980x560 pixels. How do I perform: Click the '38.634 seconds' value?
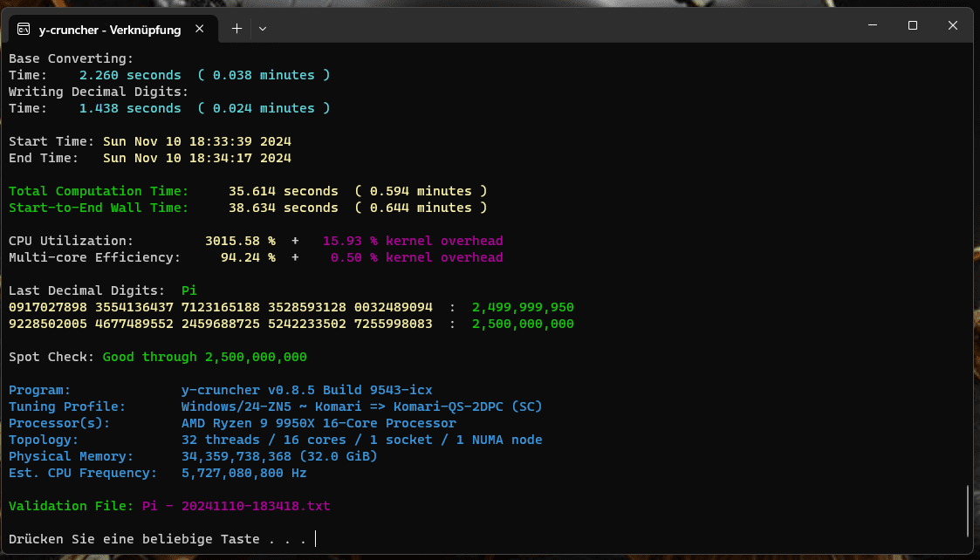tap(283, 208)
